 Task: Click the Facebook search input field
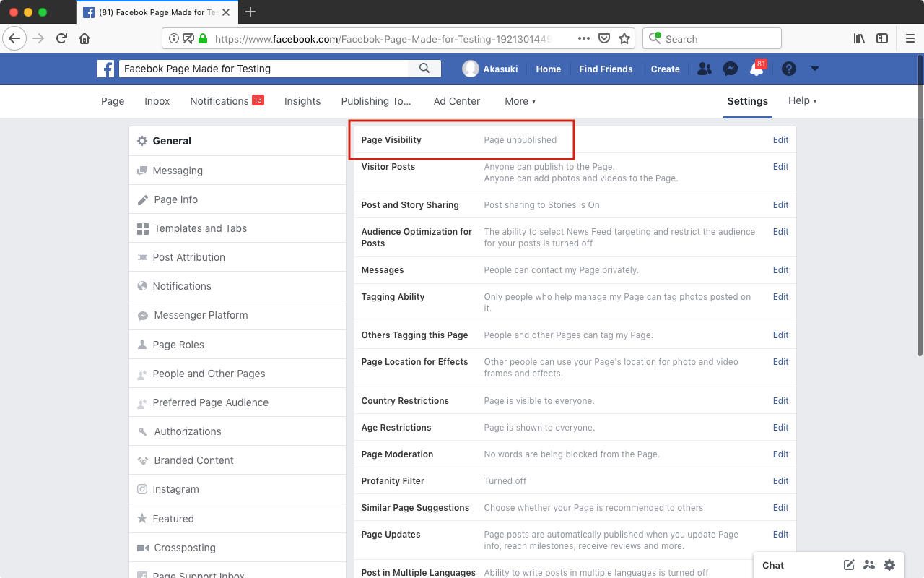263,69
